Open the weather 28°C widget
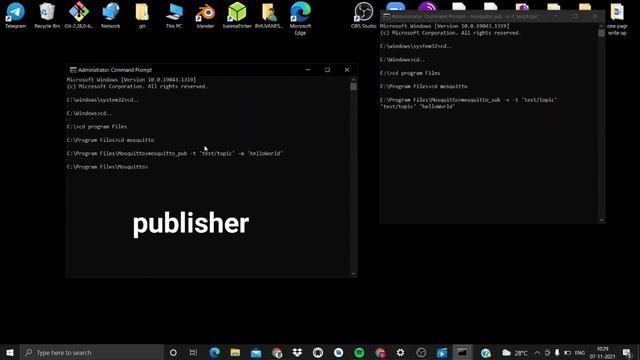This screenshot has width=640, height=360. click(515, 353)
